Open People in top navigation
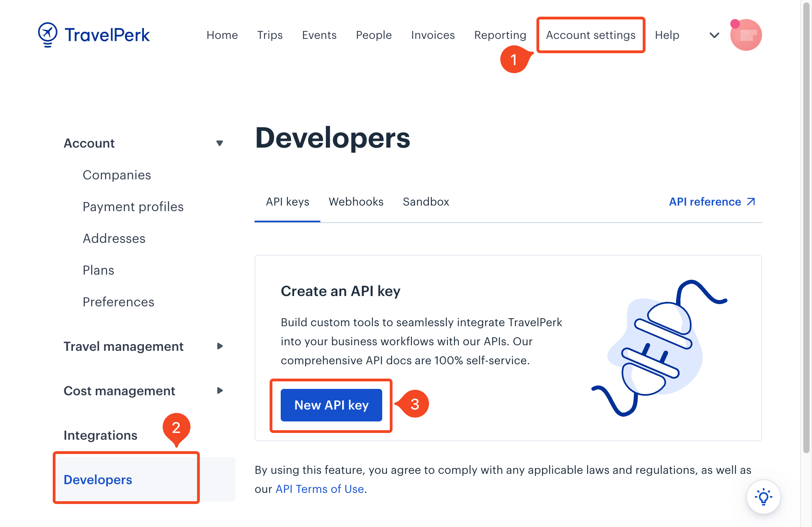The image size is (812, 527). click(374, 35)
